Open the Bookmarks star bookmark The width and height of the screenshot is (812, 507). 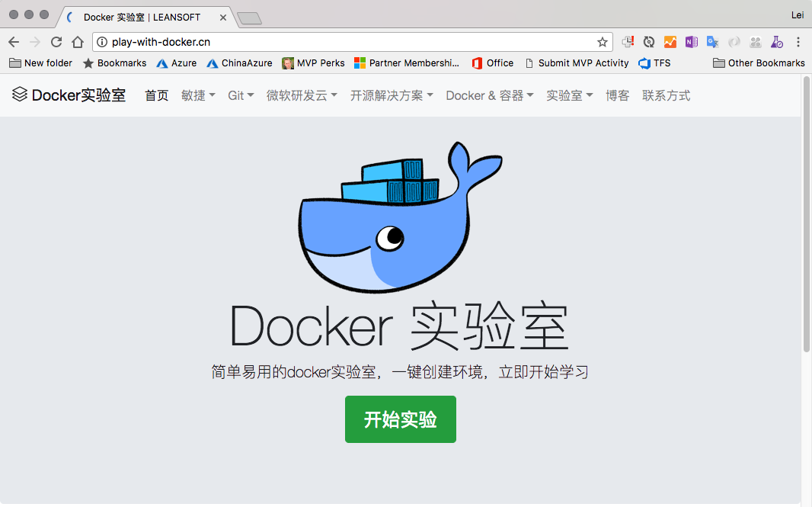pyautogui.click(x=114, y=63)
